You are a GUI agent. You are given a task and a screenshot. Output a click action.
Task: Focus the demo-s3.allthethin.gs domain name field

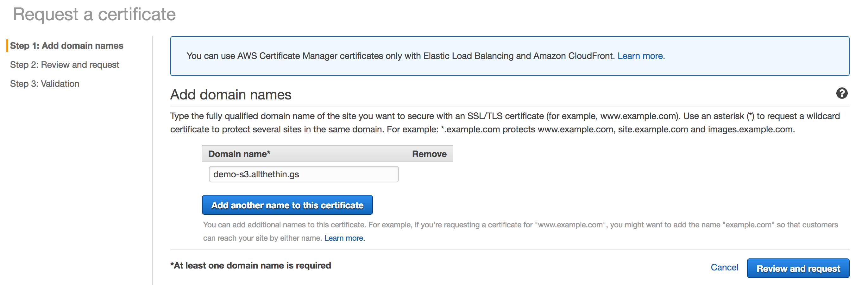point(304,174)
